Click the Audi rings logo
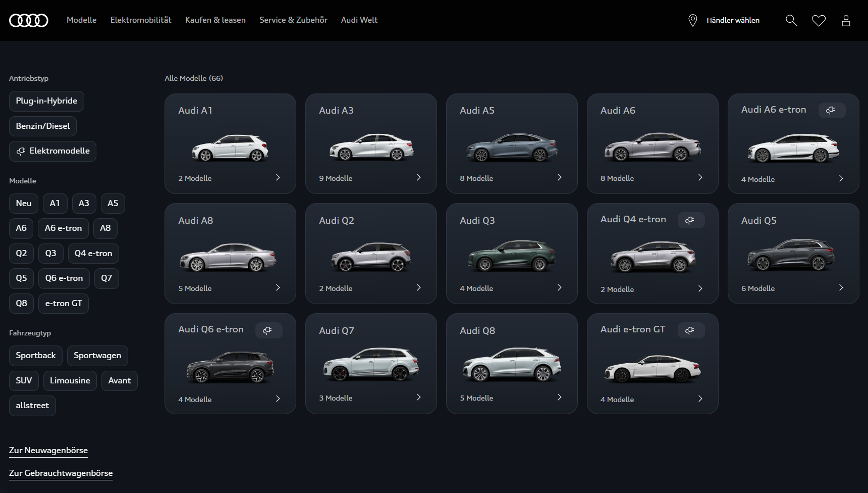This screenshot has height=493, width=868. [x=29, y=20]
